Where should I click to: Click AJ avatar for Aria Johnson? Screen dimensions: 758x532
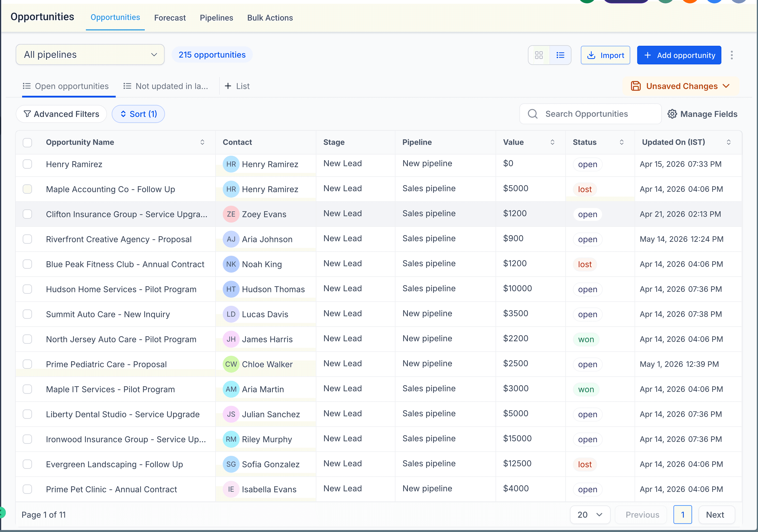231,239
